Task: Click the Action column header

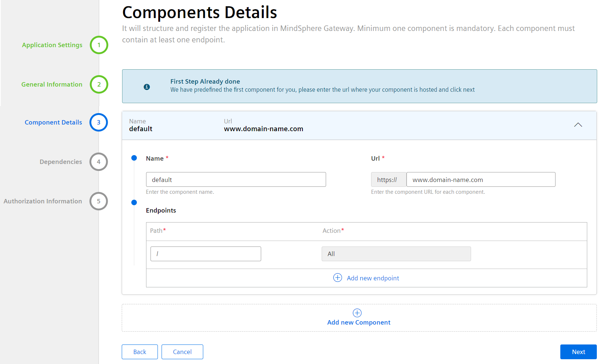Action: pyautogui.click(x=333, y=231)
